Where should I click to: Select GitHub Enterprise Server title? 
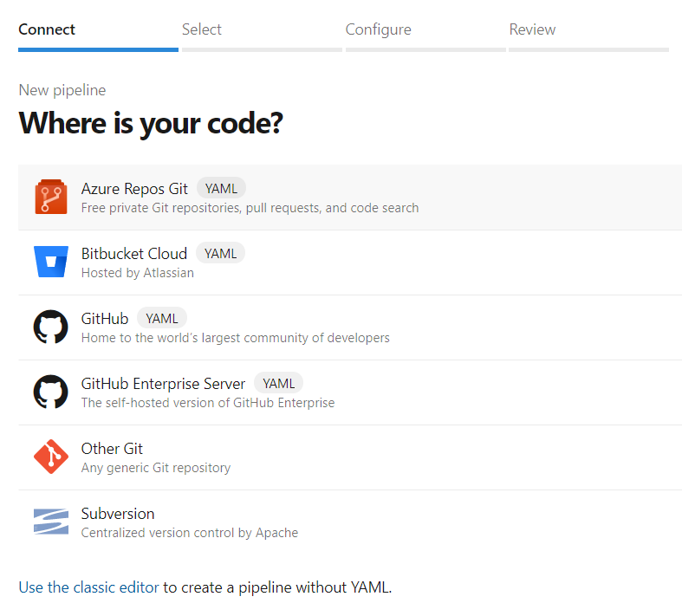pos(163,384)
